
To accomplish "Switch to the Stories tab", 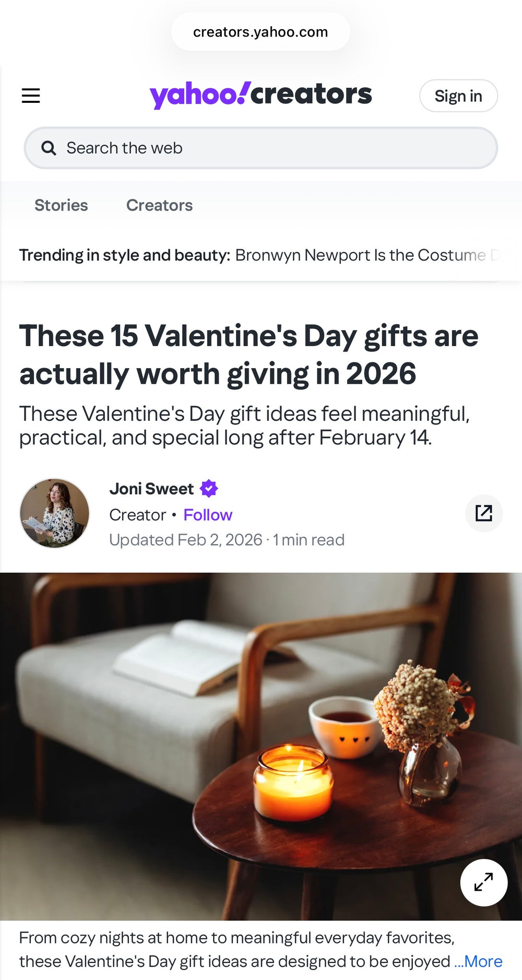I will 61,205.
